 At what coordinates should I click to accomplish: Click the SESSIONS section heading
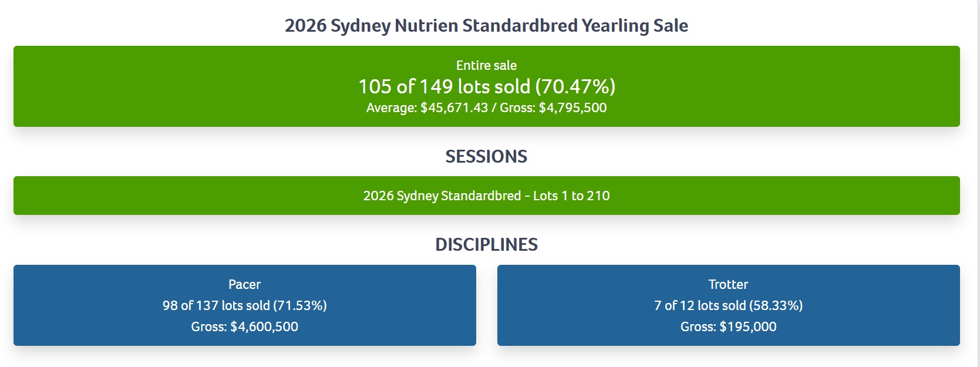(486, 156)
